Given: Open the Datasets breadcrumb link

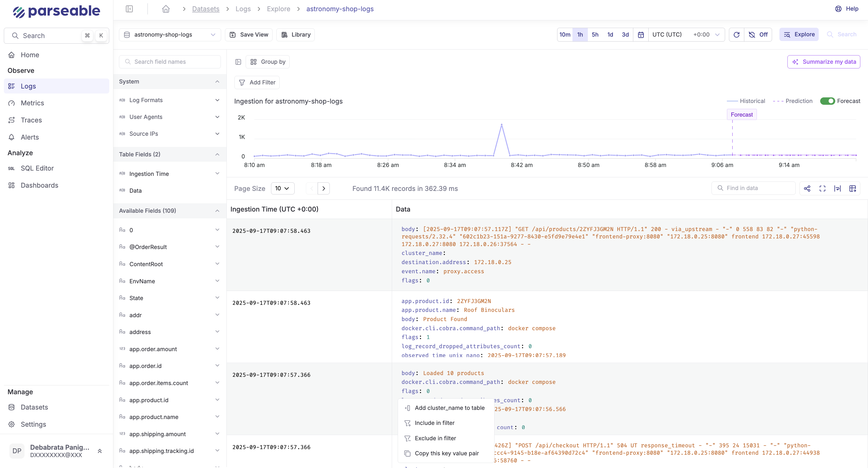Looking at the screenshot, I should [x=205, y=9].
